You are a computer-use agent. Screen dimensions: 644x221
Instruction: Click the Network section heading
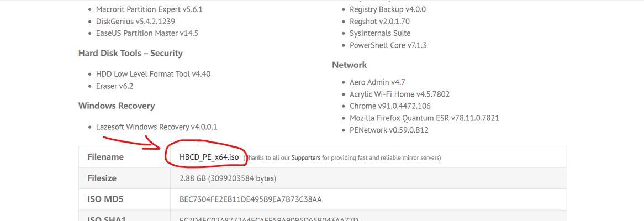pos(350,65)
